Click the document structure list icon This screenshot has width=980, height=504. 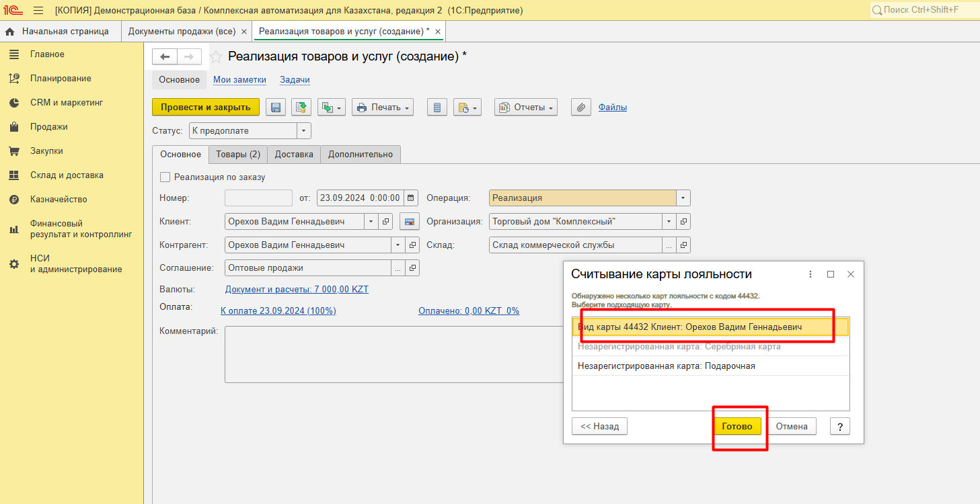(437, 108)
